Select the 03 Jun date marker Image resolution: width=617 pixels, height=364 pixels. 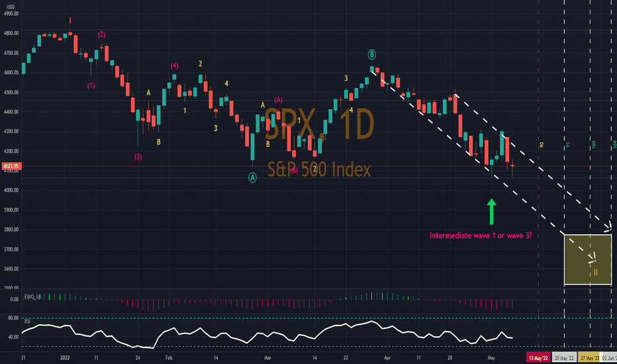point(609,357)
